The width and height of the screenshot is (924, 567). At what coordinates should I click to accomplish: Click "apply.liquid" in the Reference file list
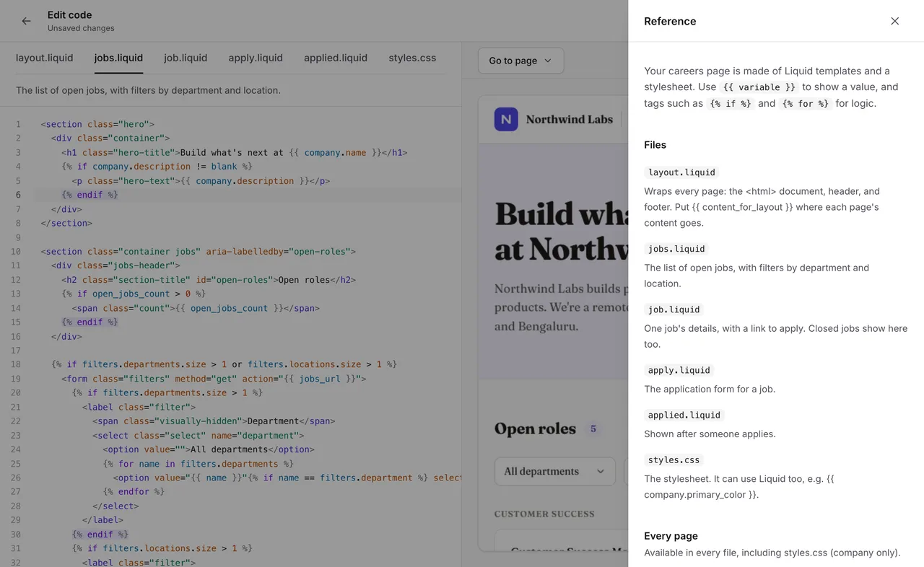679,370
